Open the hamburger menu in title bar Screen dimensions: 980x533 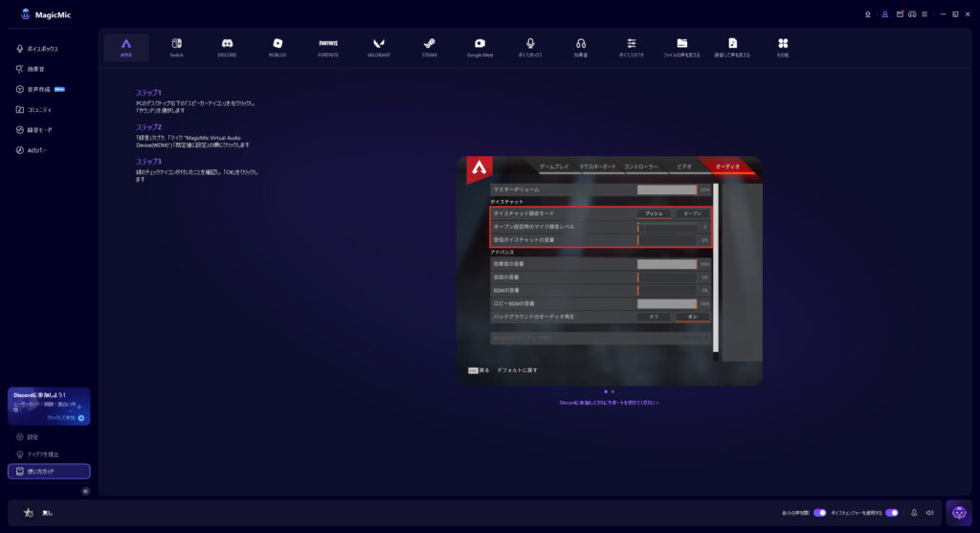pyautogui.click(x=926, y=14)
